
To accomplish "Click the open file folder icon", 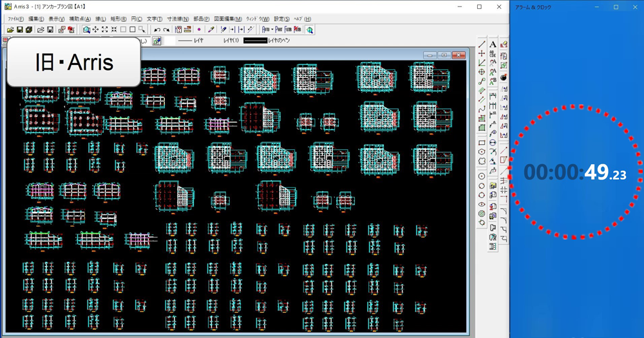I will tap(10, 30).
